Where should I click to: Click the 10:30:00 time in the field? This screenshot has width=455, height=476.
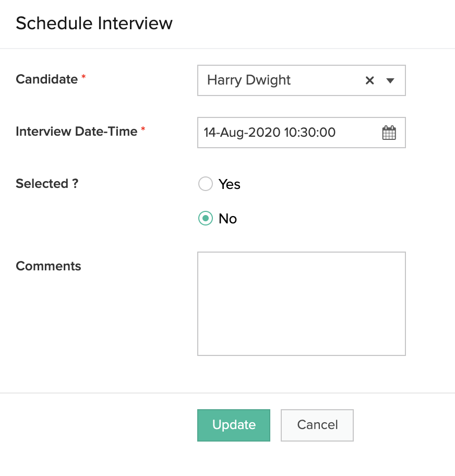(309, 133)
